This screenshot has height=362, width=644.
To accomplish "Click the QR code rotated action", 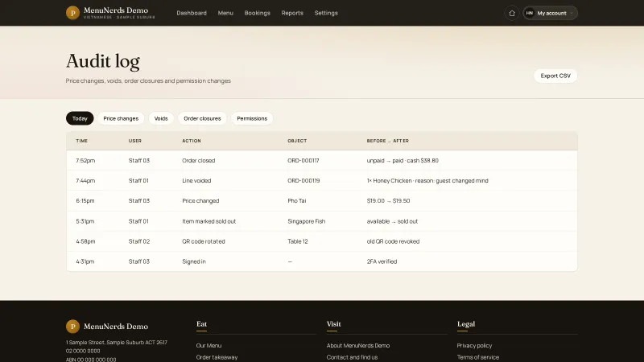I will (x=204, y=241).
